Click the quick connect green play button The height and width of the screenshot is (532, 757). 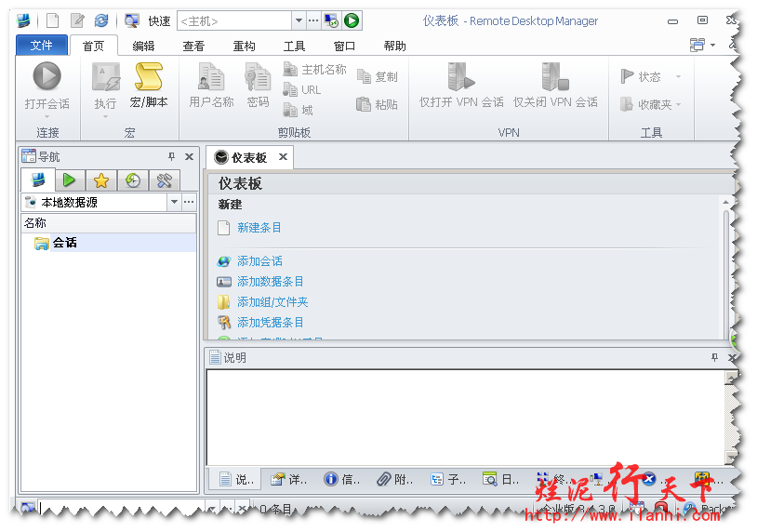tap(352, 20)
